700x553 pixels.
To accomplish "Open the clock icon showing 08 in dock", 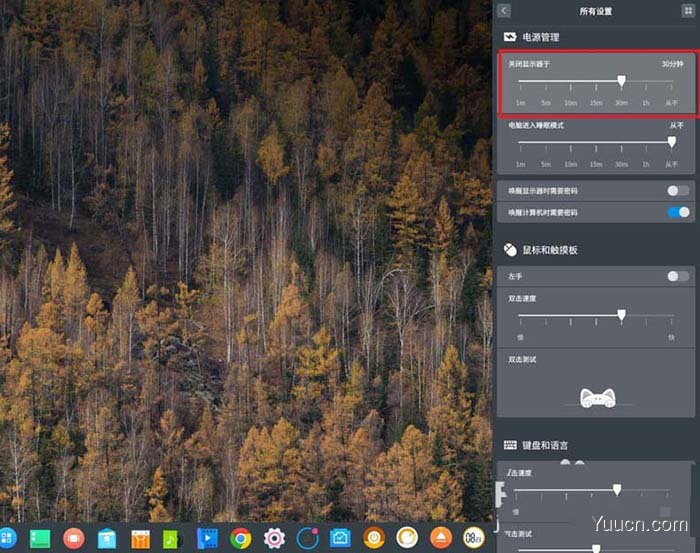I will click(x=474, y=538).
